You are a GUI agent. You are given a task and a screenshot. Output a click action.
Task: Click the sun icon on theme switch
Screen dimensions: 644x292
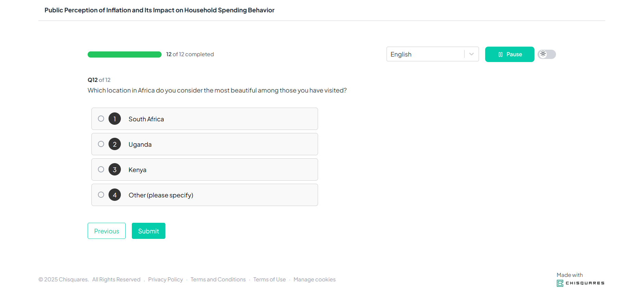click(x=543, y=54)
